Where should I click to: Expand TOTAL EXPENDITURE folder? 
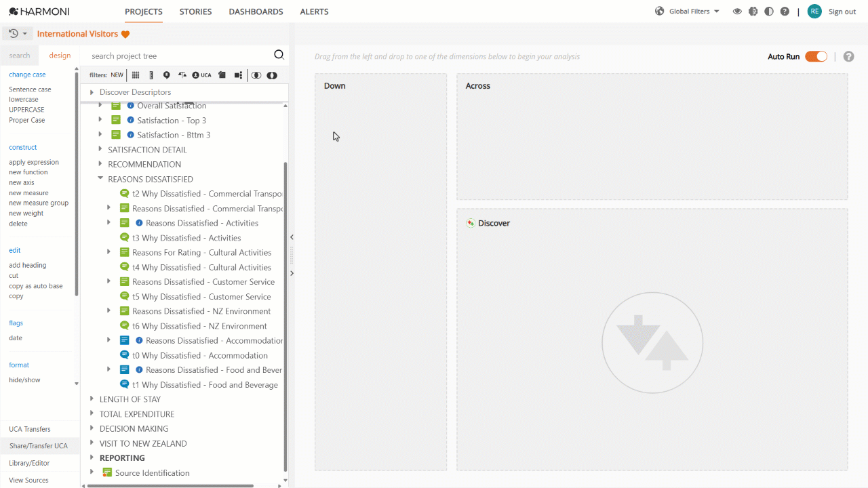tap(92, 414)
